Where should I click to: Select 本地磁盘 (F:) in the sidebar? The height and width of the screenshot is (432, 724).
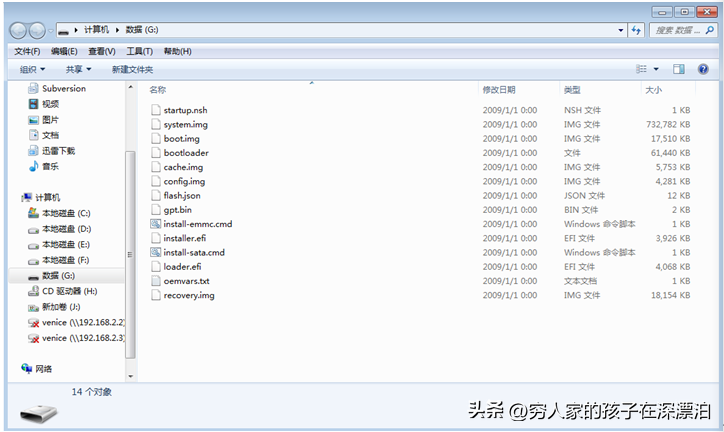(59, 260)
